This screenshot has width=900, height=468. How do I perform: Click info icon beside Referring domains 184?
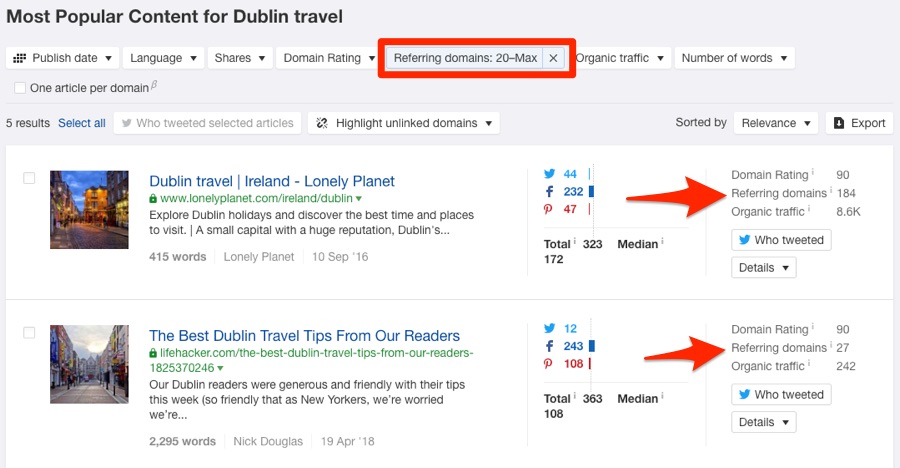tap(831, 189)
